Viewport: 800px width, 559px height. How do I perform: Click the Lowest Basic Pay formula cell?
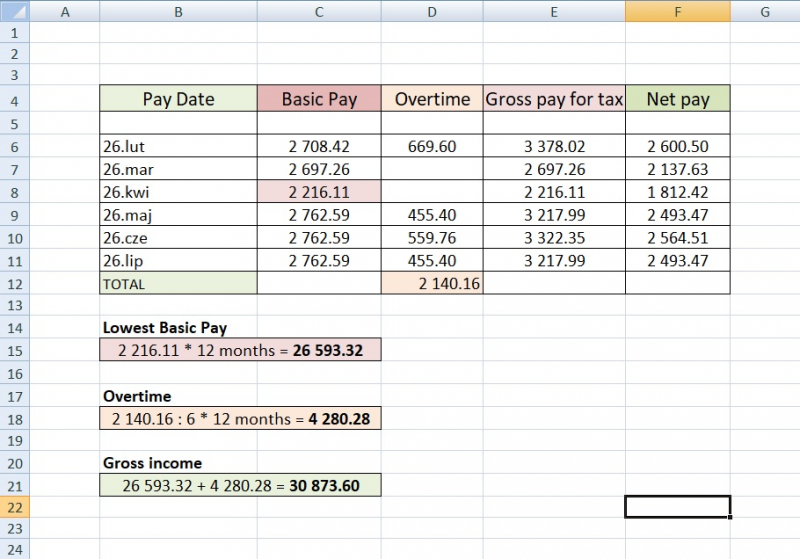pos(240,351)
